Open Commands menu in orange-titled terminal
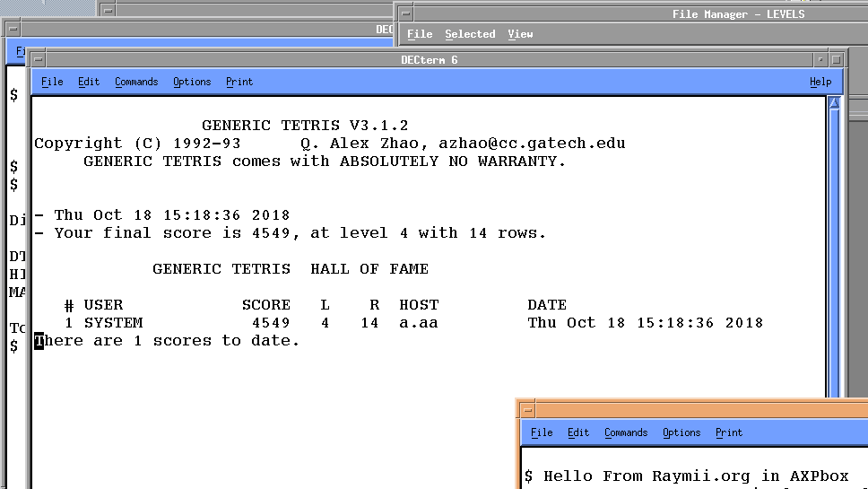This screenshot has width=868, height=489. pyautogui.click(x=626, y=432)
